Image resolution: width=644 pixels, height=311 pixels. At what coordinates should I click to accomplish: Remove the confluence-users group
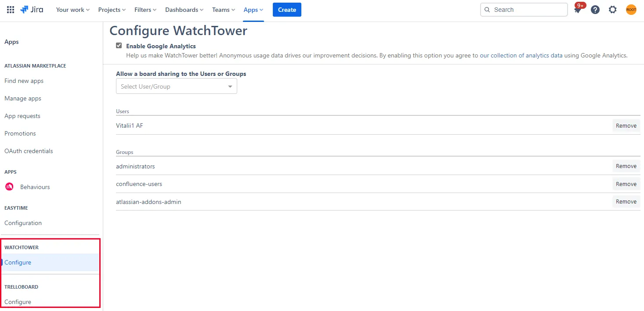pyautogui.click(x=626, y=184)
